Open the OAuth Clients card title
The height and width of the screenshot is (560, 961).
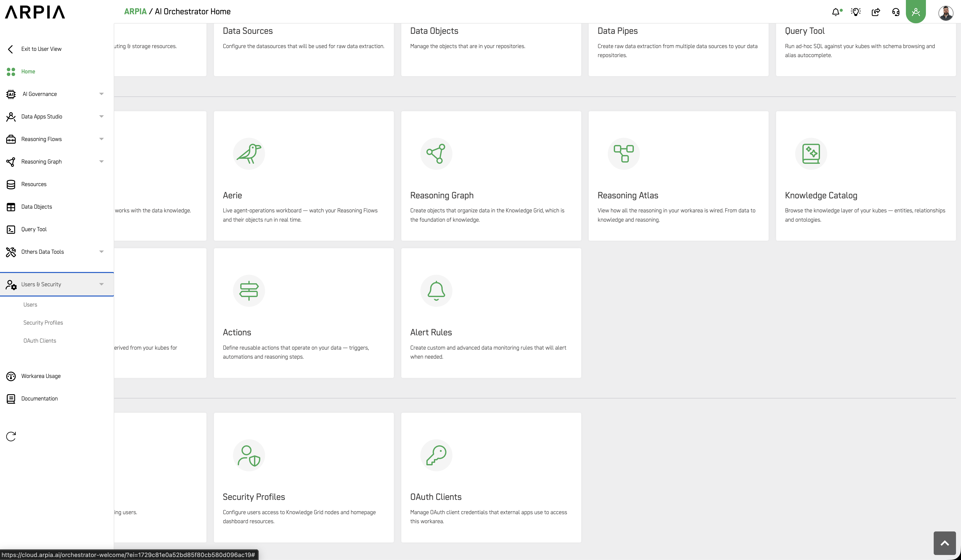(435, 497)
